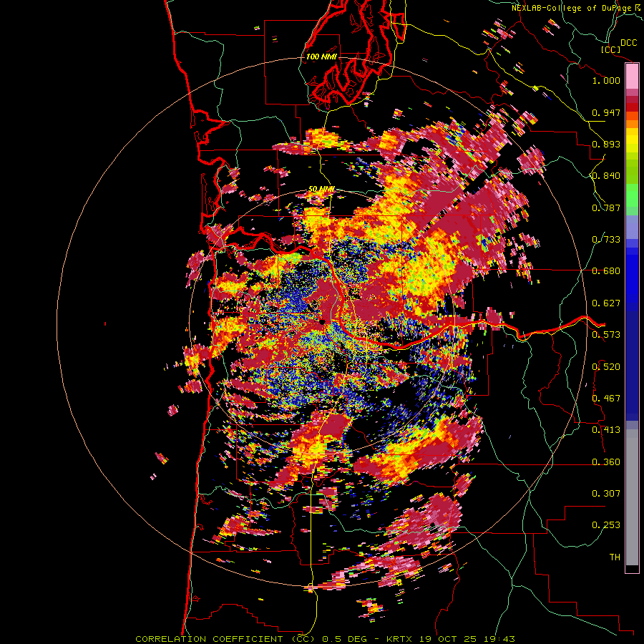Click the yellow band of the color bar
This screenshot has width=644, height=644.
click(x=632, y=140)
